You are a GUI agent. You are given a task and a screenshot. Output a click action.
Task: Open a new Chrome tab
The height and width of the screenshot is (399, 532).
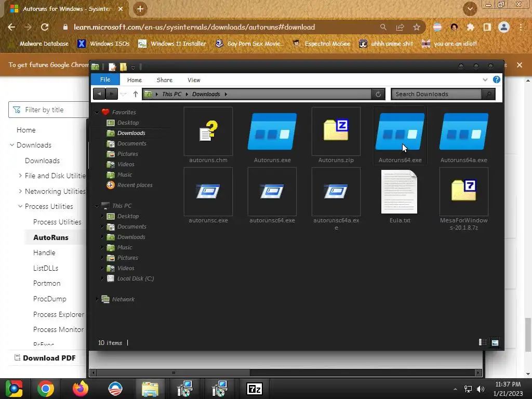[x=140, y=9]
